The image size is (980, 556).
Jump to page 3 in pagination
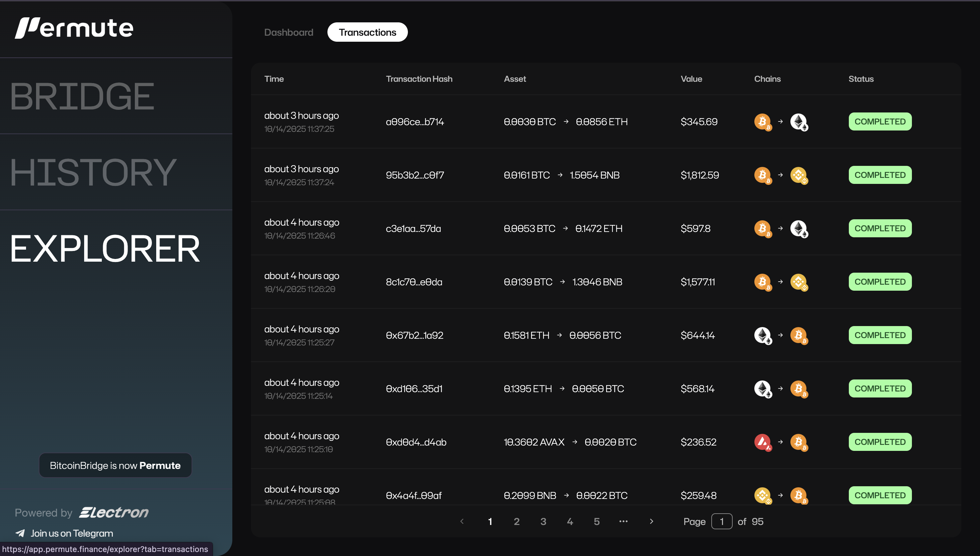tap(543, 521)
